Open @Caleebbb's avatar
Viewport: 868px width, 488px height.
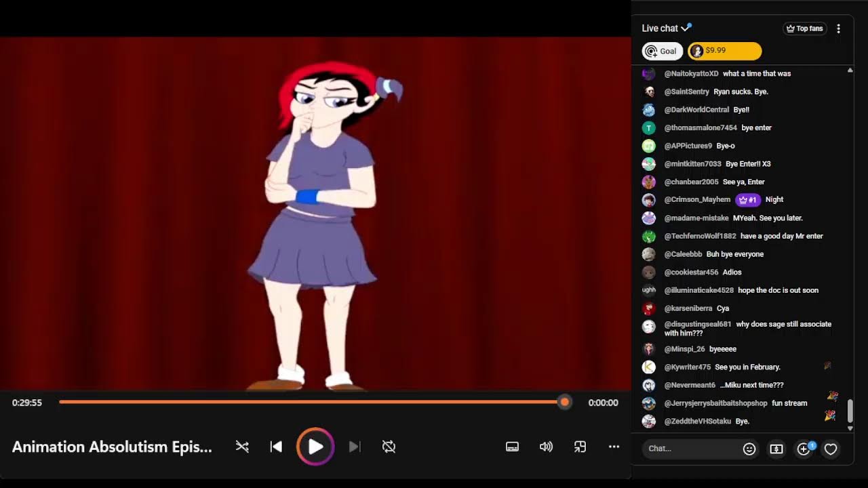[x=649, y=254]
